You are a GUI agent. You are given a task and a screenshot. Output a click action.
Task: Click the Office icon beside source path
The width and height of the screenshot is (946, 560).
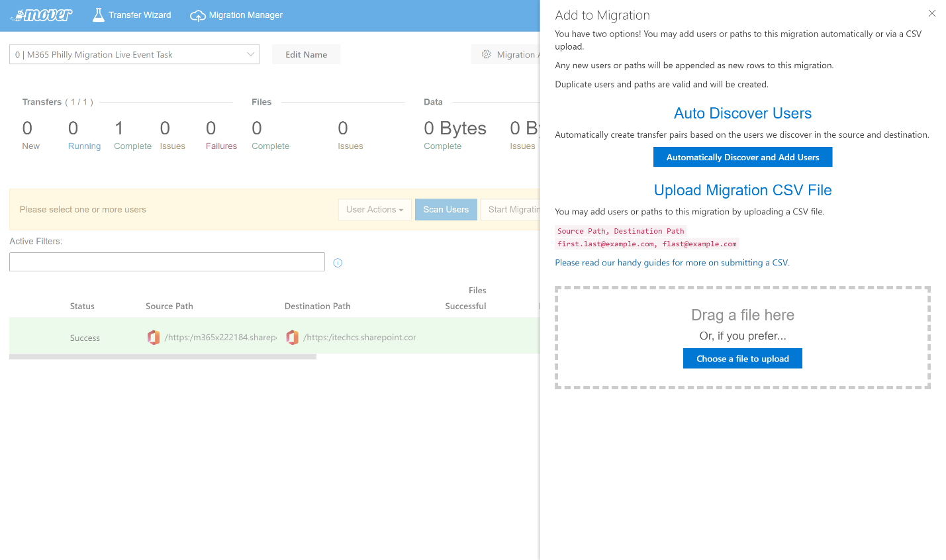point(154,338)
